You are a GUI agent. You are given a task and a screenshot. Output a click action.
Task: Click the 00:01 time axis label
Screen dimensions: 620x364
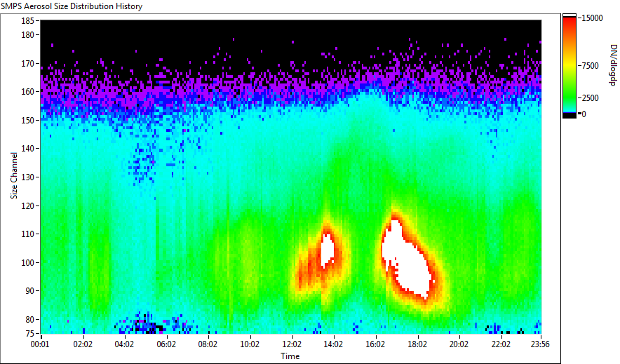coord(41,344)
